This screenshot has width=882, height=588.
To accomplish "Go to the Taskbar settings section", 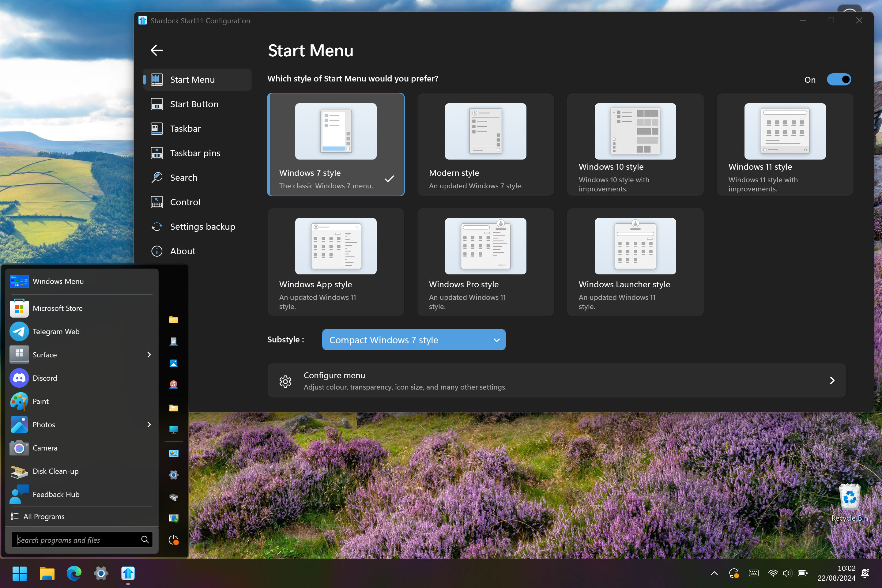I will coord(198,129).
